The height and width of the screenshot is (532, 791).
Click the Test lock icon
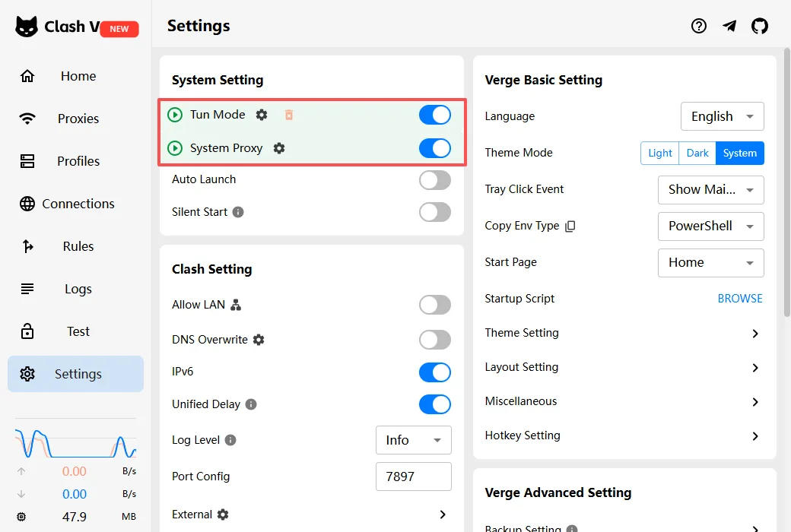(27, 331)
